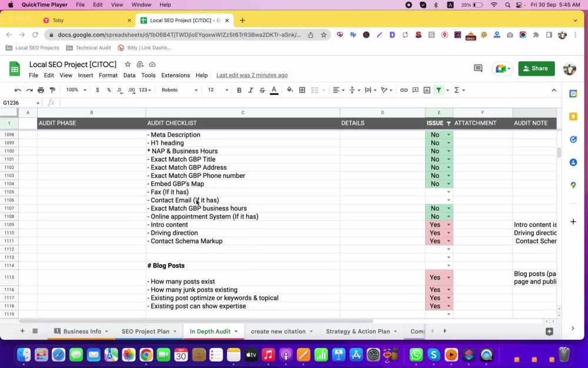Screen dimensions: 588x368
Task: Open the vertical align dropdown
Action: coord(355,90)
